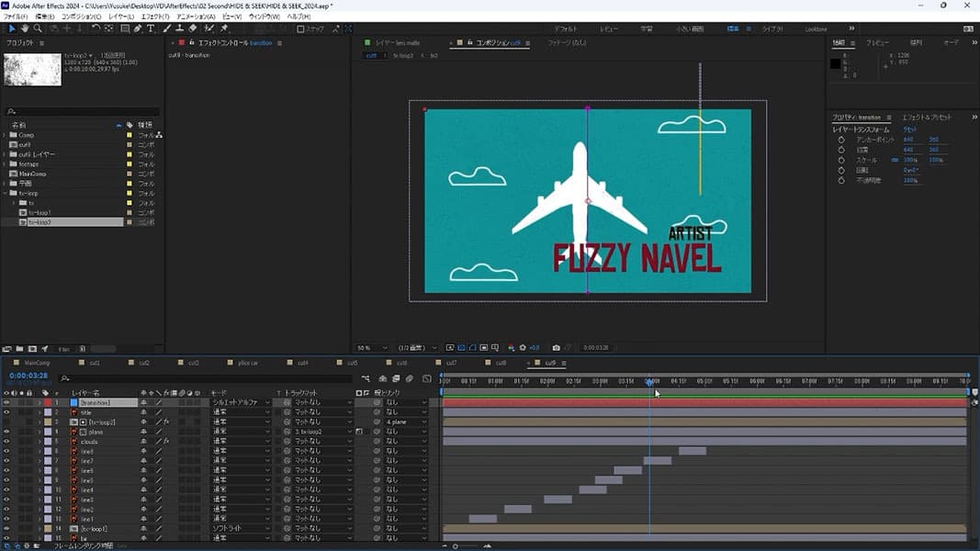Choose the Type (T) tool

pos(152,28)
